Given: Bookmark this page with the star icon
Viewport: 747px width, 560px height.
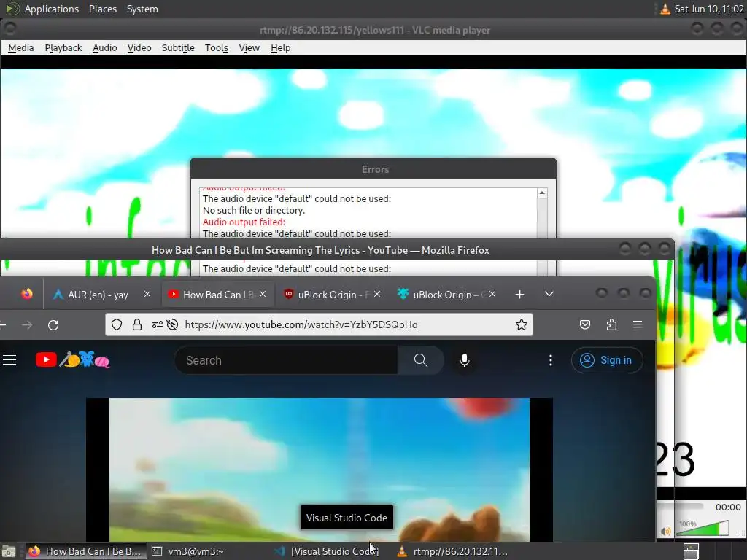Looking at the screenshot, I should click(521, 324).
